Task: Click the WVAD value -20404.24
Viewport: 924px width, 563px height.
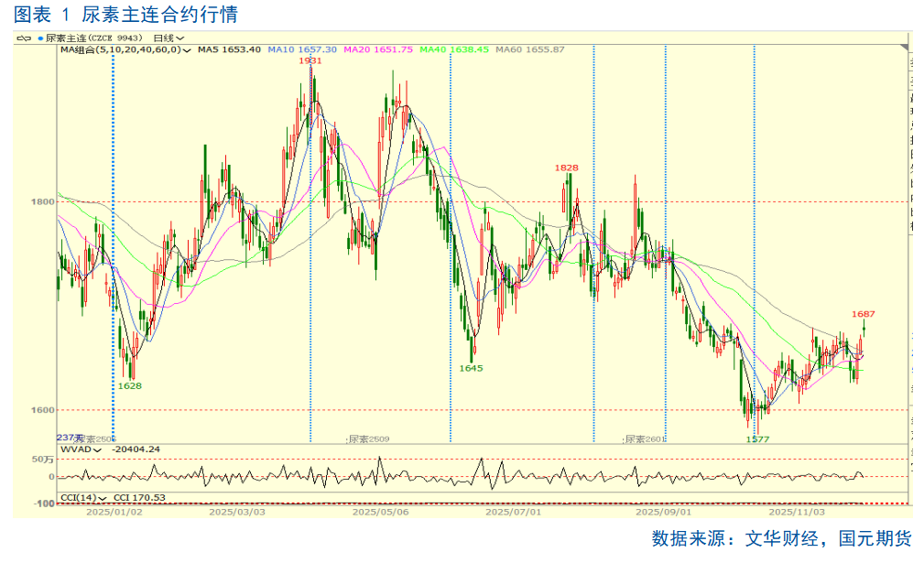Action: pos(136,449)
